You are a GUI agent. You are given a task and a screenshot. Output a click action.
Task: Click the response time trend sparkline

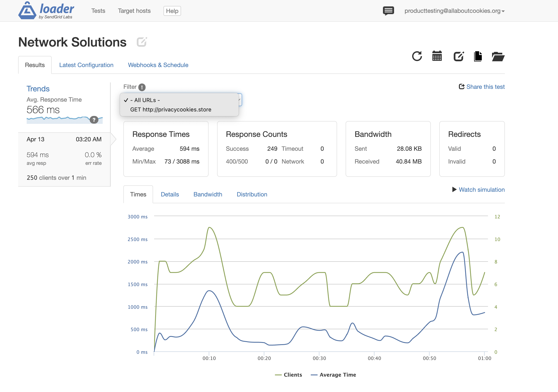64,120
